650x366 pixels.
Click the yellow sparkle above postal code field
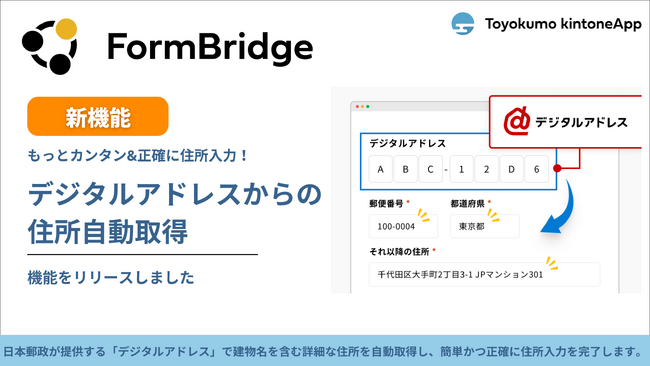(423, 215)
